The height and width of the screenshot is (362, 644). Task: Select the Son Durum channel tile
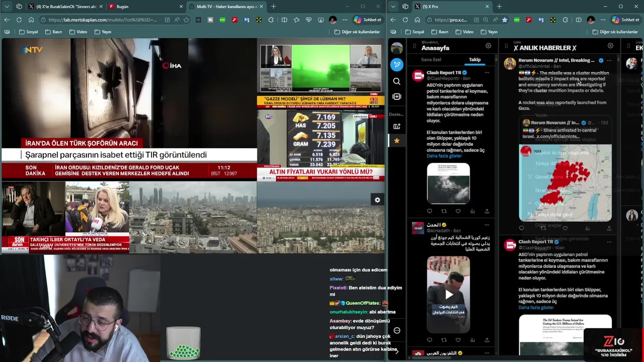[65, 217]
